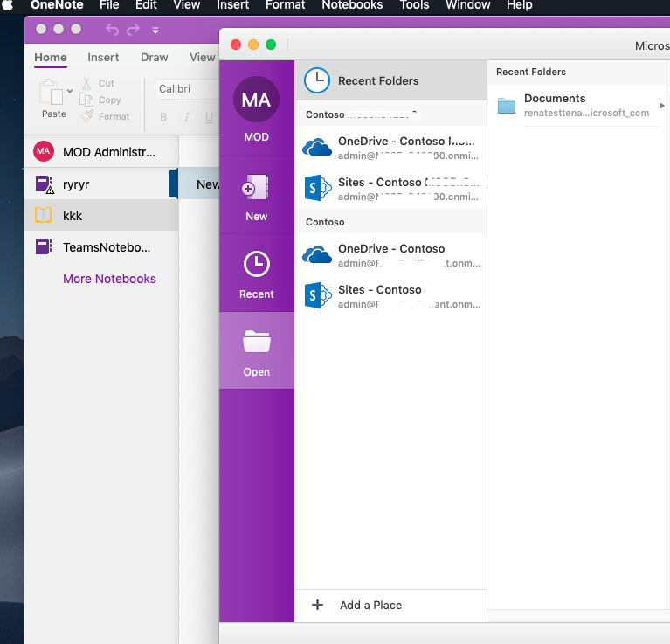Open first OneDrive - Contoso M... location
670x644 pixels.
tap(390, 148)
